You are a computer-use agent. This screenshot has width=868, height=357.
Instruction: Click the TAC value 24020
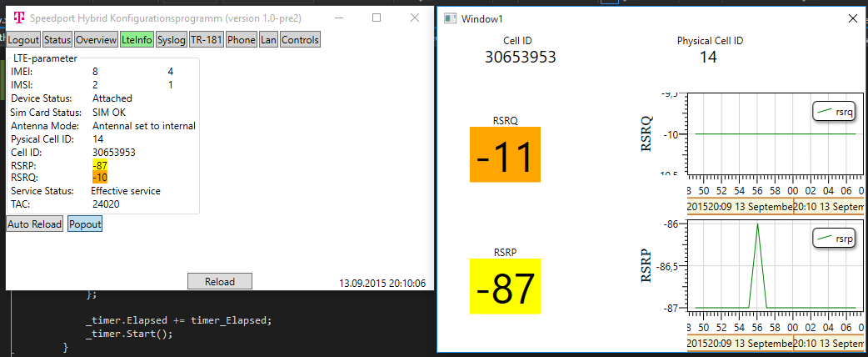[107, 204]
